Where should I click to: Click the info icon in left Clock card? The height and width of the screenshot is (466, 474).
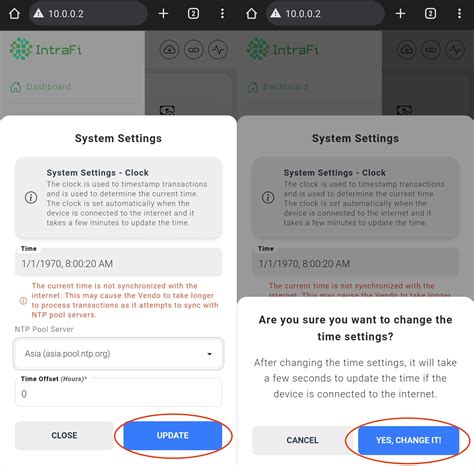click(31, 197)
